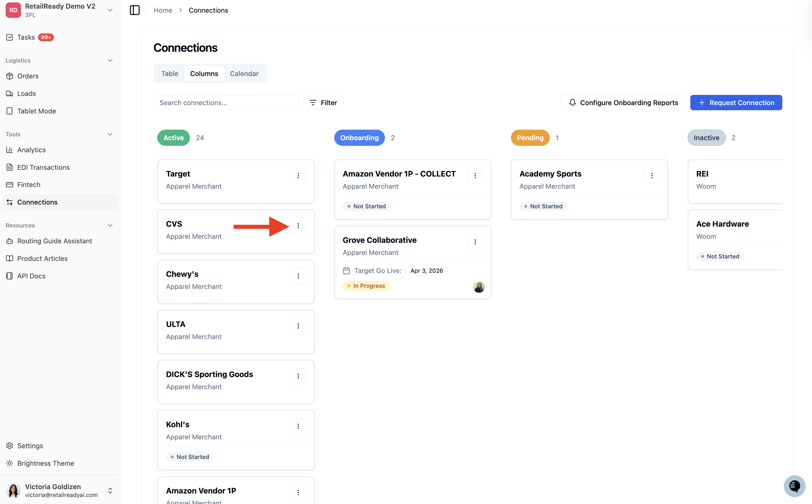
Task: Open the chat support bubble icon
Action: (794, 486)
